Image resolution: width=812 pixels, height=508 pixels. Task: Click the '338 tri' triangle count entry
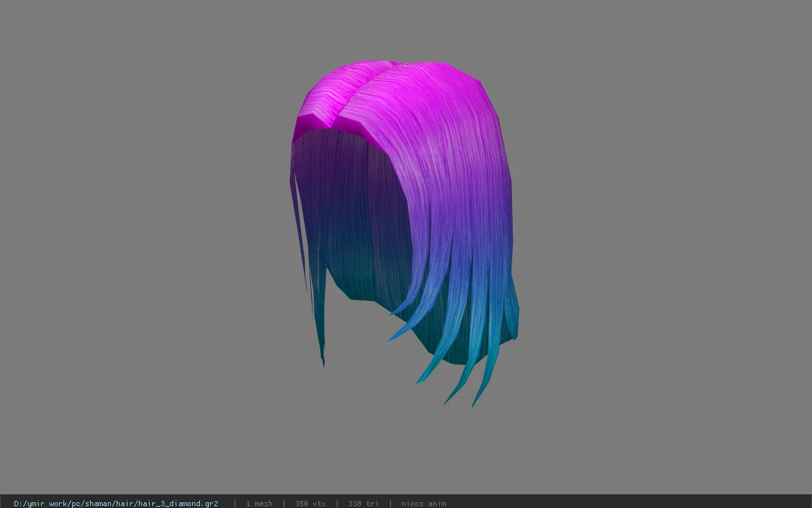pos(363,504)
